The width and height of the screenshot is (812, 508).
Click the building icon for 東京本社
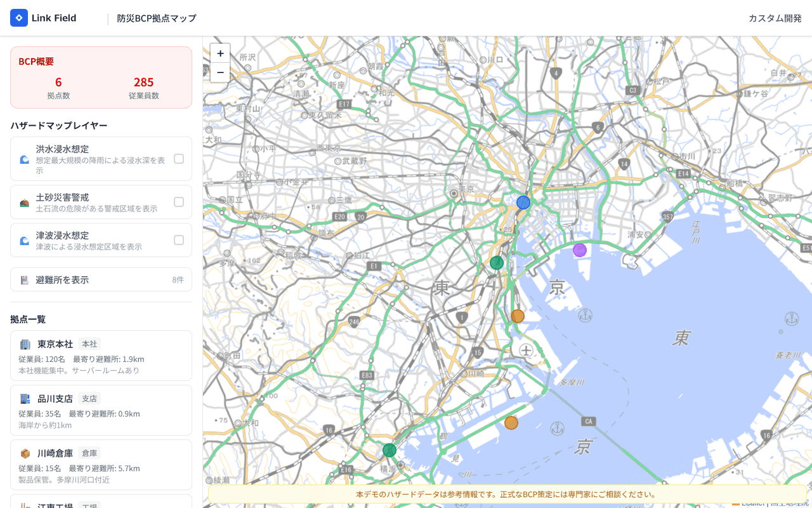tap(25, 344)
